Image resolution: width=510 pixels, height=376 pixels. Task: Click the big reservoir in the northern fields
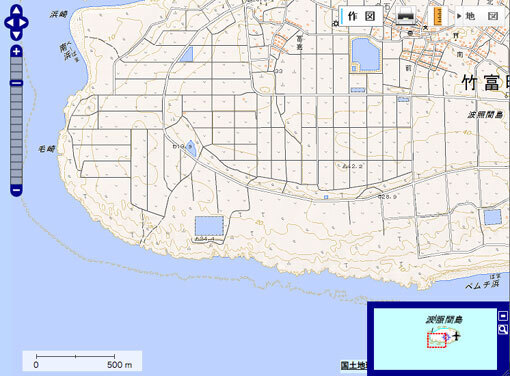365,55
